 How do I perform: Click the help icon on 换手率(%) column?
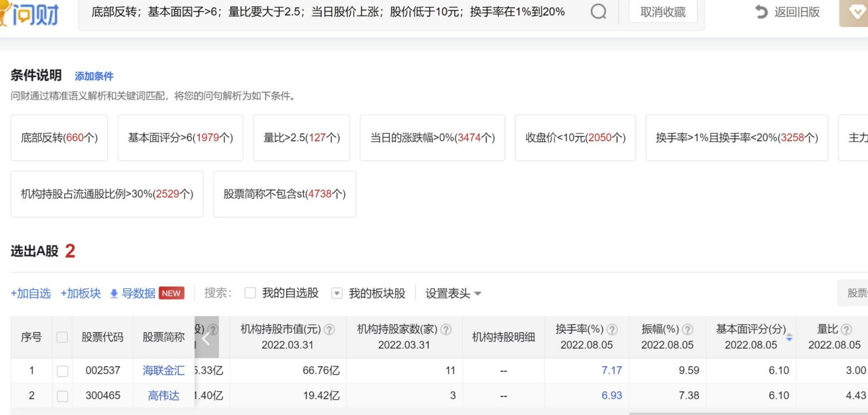click(x=611, y=329)
